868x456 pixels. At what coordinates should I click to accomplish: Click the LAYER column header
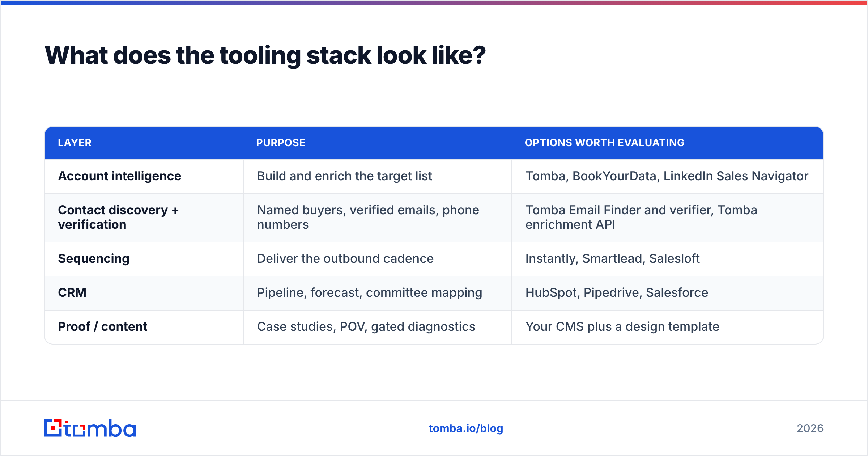click(75, 143)
